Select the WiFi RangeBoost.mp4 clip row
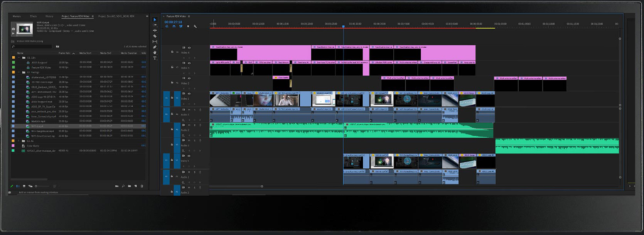Viewport: 644px width, 235px height. click(x=79, y=131)
